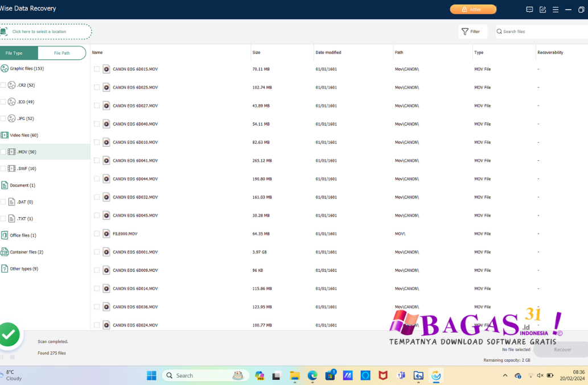Open Microsoft Teams from the taskbar
This screenshot has width=588, height=385.
click(x=401, y=376)
